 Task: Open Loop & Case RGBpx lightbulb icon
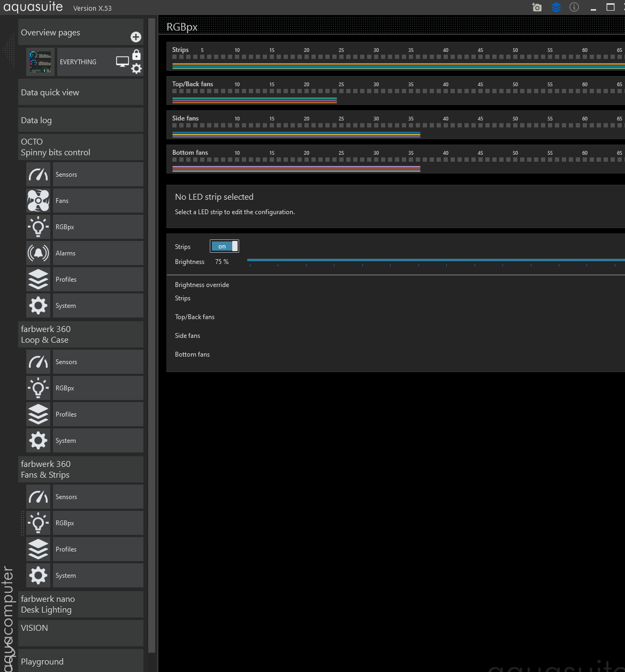38,388
